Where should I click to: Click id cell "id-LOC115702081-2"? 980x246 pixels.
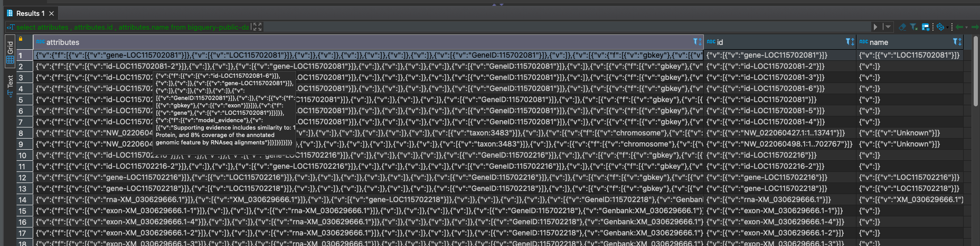[780, 66]
